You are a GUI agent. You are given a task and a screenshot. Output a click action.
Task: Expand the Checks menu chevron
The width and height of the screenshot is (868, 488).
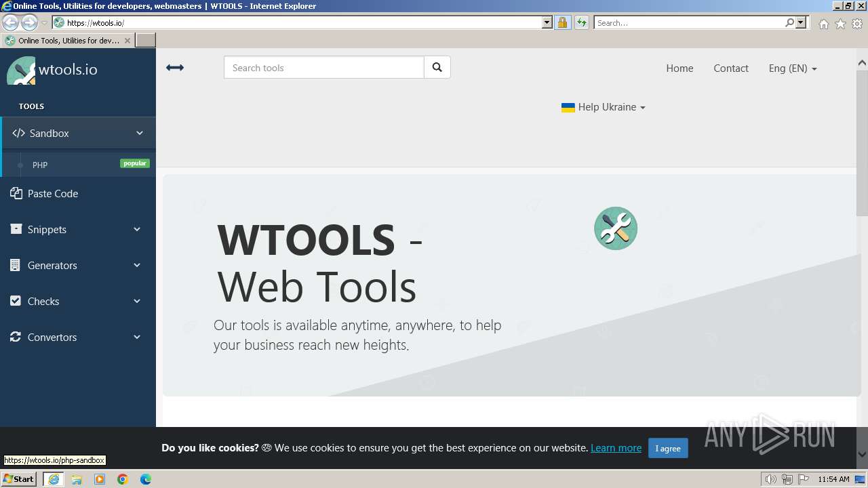pos(137,301)
